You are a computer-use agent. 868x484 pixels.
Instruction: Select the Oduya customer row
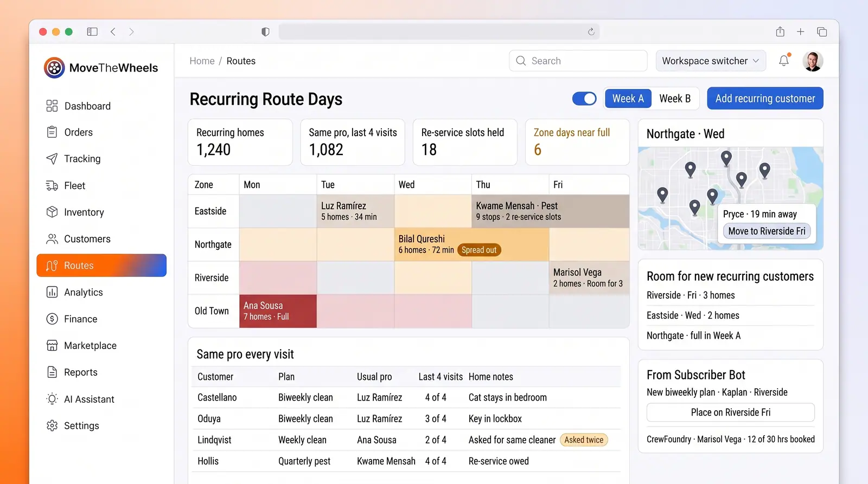(x=406, y=418)
